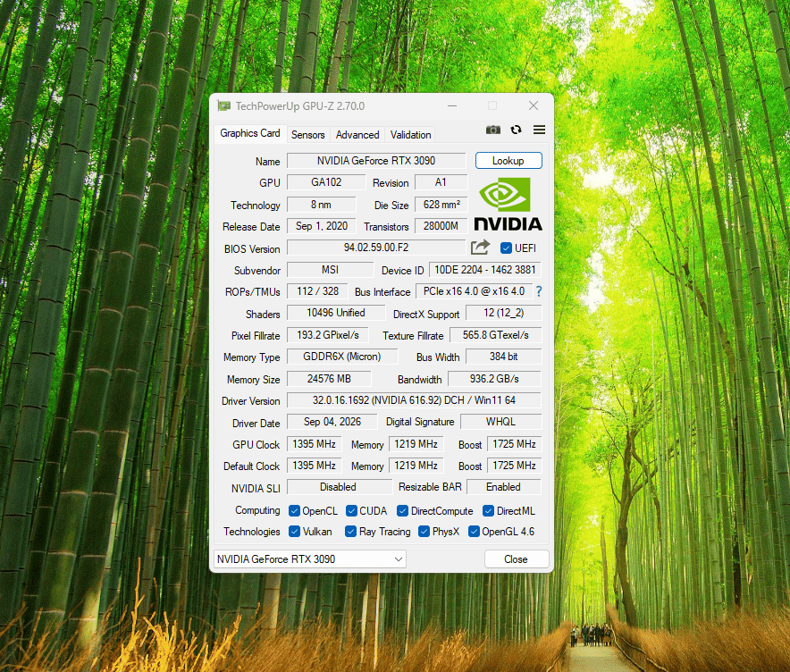790x672 pixels.
Task: Click the GPU-Z title bar app icon
Action: pos(223,106)
